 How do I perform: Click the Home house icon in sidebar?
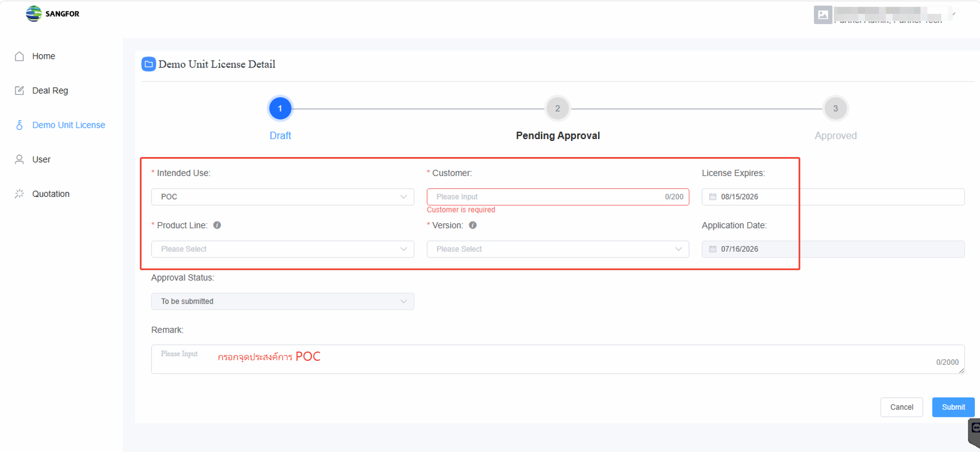(x=20, y=56)
